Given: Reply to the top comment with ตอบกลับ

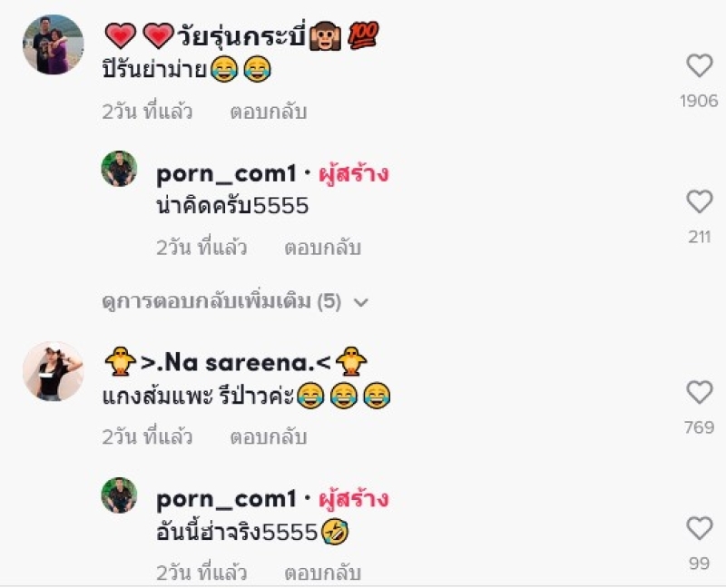Looking at the screenshot, I should 269,112.
